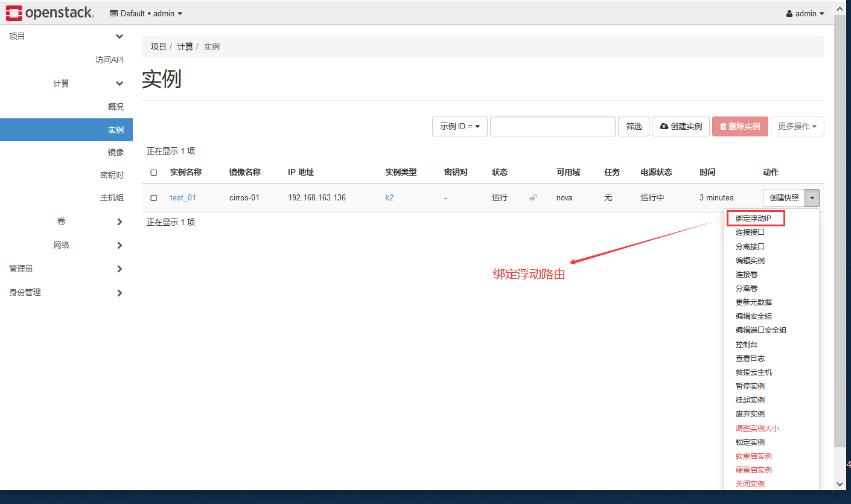Focus the instance filter text field
Viewport: 851px width, 504px height.
(553, 127)
